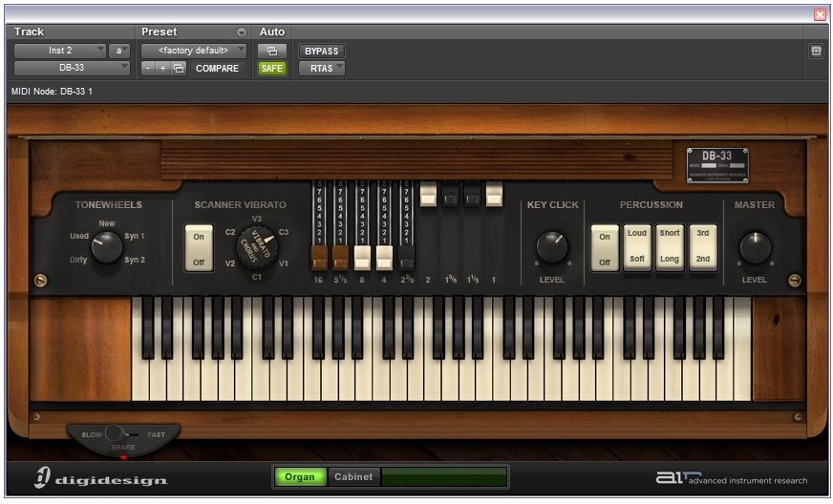Viewport: 833px width, 504px height.
Task: Toggle the Scanner Vibrato On/Off switch
Action: pos(199,248)
